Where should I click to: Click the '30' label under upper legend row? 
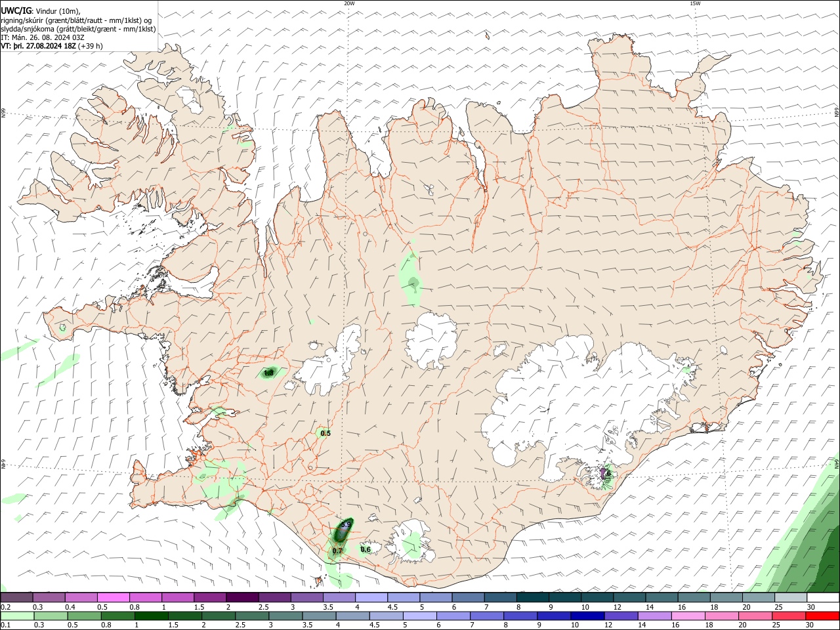point(810,607)
